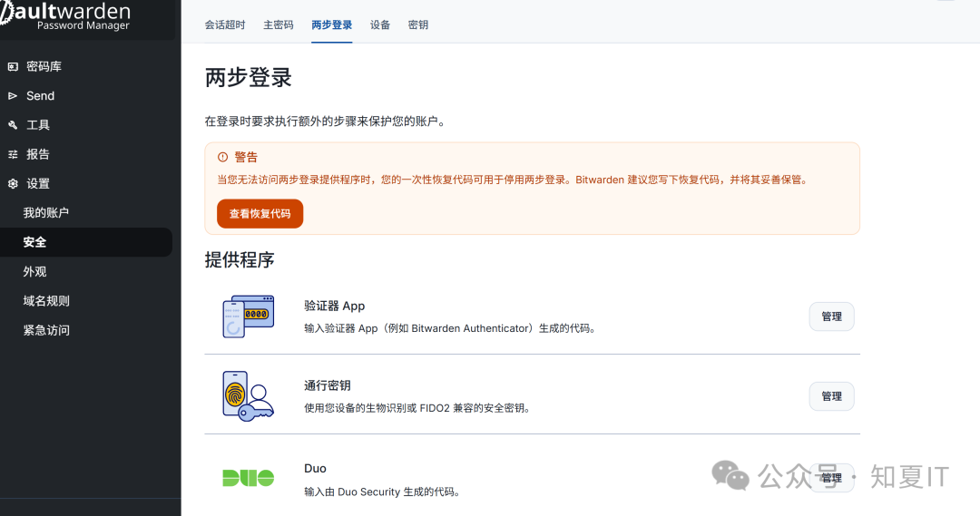Viewport: 980px width, 516px height.
Task: Click the vault icon beside 密码库
Action: click(13, 66)
